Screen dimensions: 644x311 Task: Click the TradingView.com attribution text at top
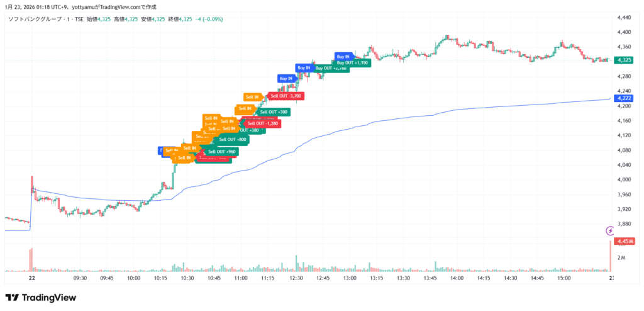tap(116, 6)
